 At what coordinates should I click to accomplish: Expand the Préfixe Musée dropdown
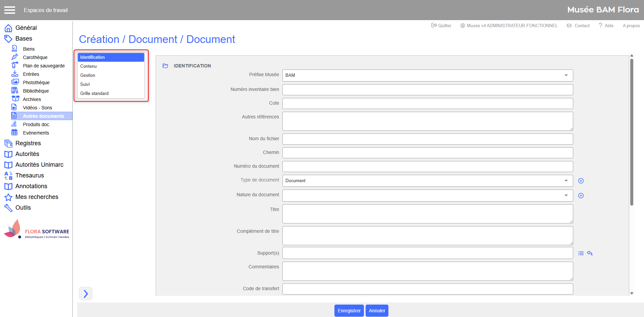click(566, 75)
